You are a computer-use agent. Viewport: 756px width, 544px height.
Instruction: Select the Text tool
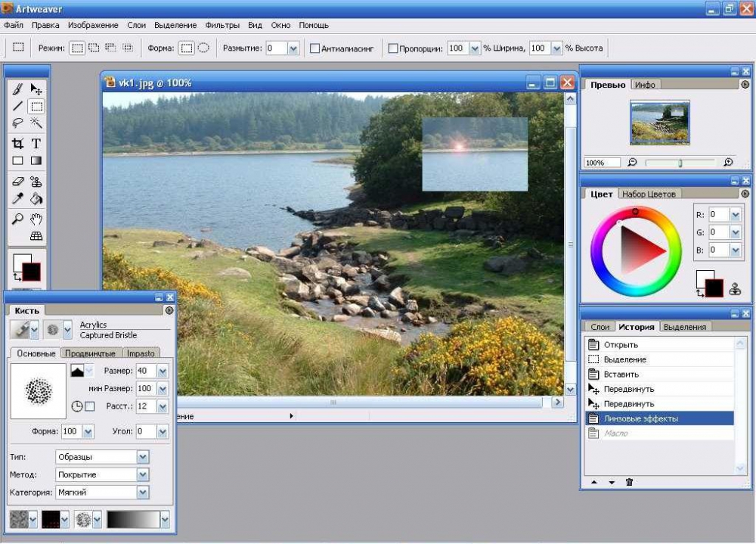[x=36, y=143]
